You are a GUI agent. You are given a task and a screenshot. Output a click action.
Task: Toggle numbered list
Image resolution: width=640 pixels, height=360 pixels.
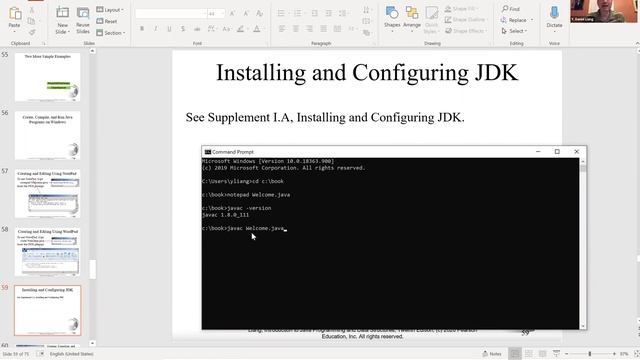pyautogui.click(x=299, y=13)
